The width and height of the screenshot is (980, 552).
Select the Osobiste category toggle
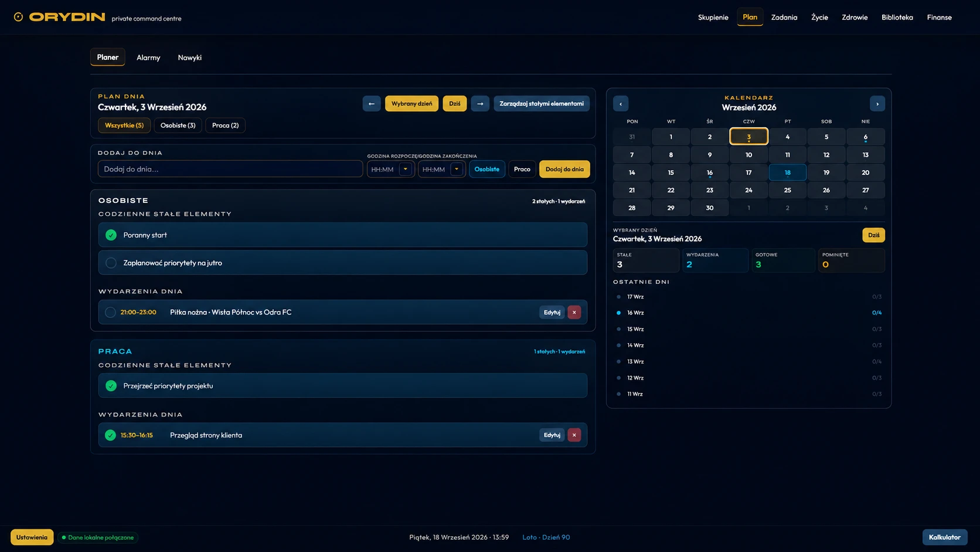pyautogui.click(x=487, y=169)
